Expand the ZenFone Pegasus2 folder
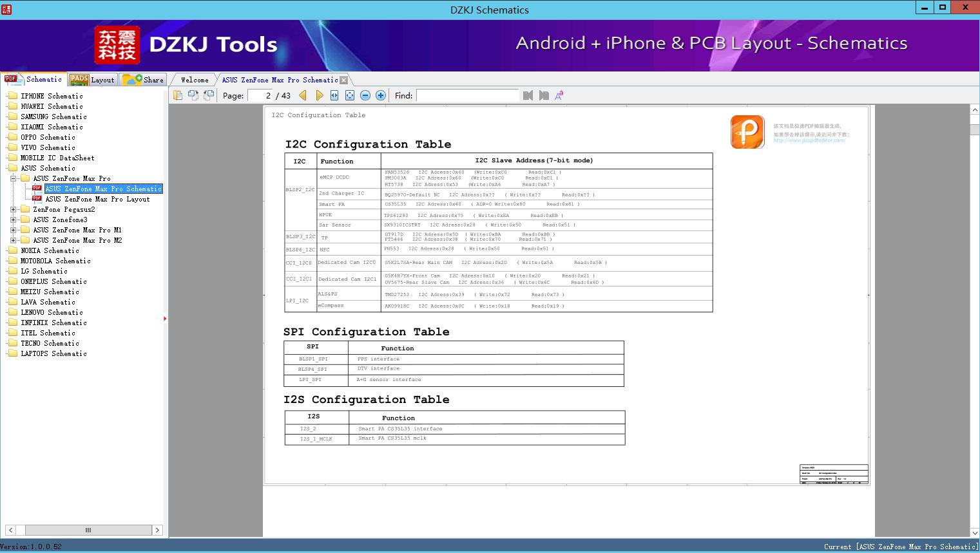Screen dimensions: 980x553 (x=13, y=209)
